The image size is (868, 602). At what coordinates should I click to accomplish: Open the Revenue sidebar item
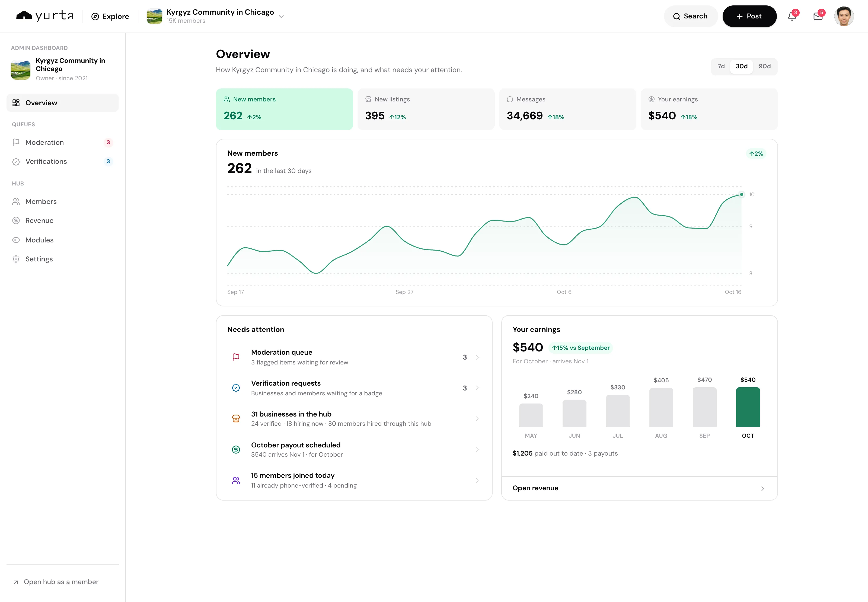tap(63, 221)
